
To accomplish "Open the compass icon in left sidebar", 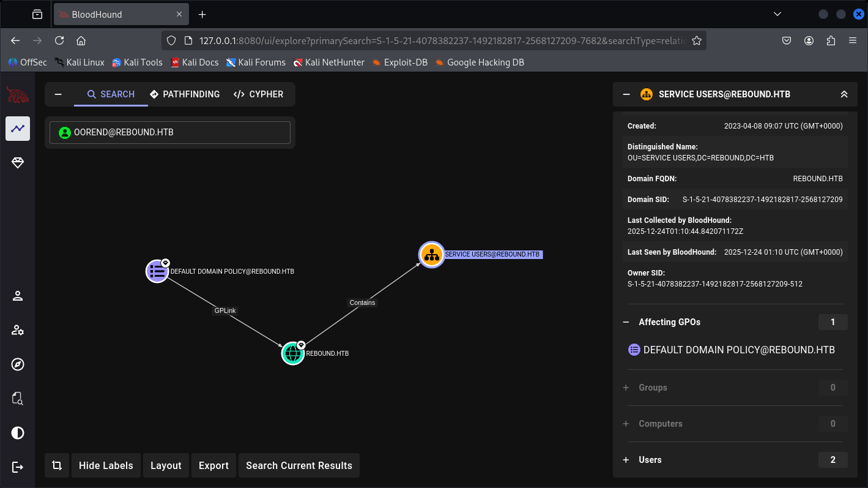I will pyautogui.click(x=18, y=365).
